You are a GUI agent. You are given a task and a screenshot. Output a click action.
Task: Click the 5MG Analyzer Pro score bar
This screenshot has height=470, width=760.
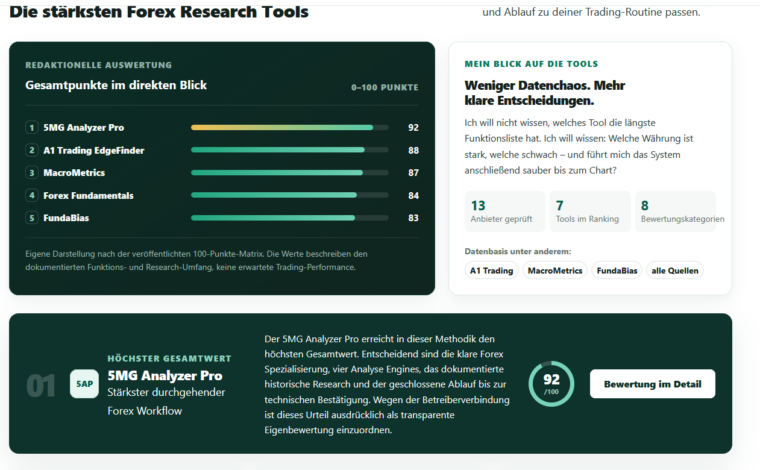click(x=289, y=127)
